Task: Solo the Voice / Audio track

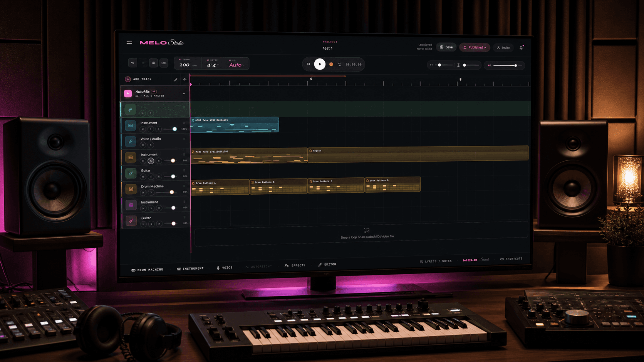Action: pyautogui.click(x=151, y=145)
